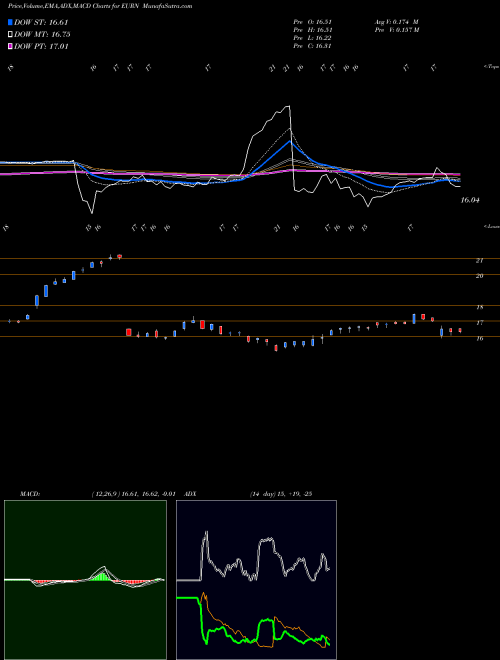Click the '(14 day) 15, +19, -25' ADX values
This screenshot has height=660, width=500.
pyautogui.click(x=281, y=494)
